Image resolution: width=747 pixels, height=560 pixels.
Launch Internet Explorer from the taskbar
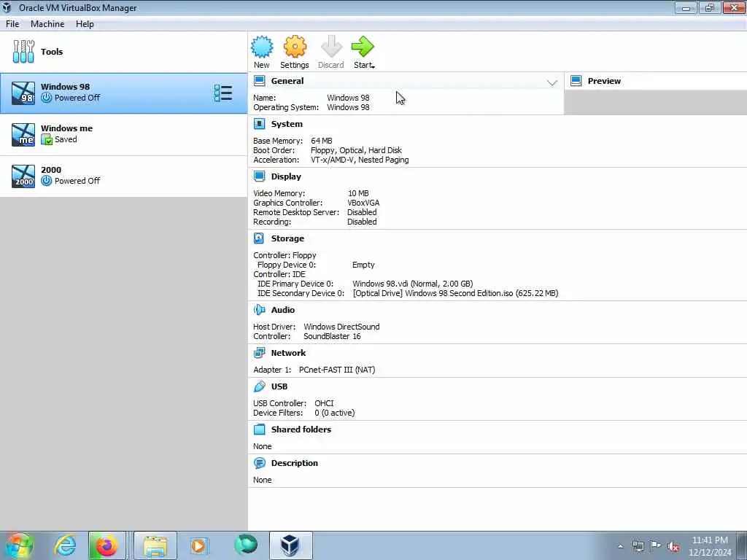tap(65, 545)
